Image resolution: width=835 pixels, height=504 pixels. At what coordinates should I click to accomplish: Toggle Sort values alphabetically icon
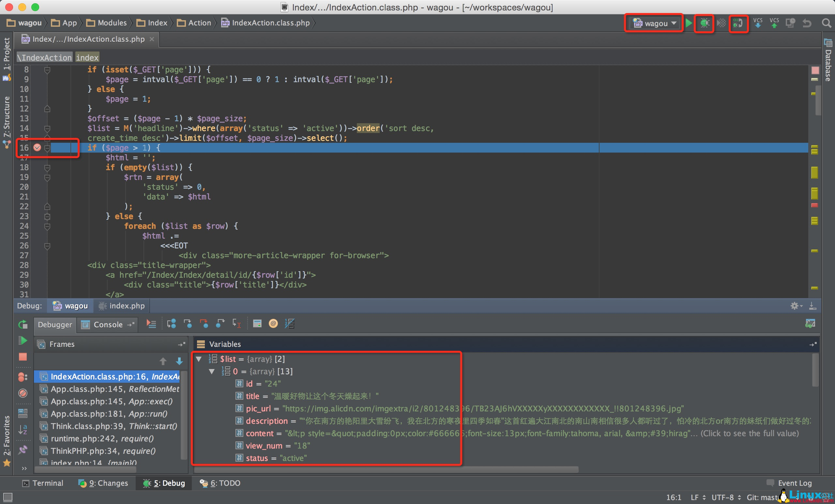(x=23, y=429)
